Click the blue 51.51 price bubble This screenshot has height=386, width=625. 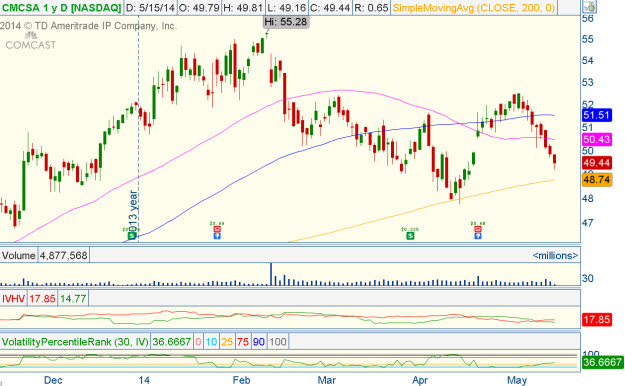click(596, 116)
